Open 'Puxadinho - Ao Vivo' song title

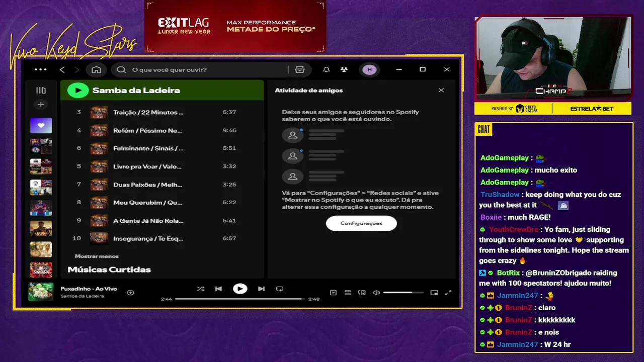click(89, 289)
